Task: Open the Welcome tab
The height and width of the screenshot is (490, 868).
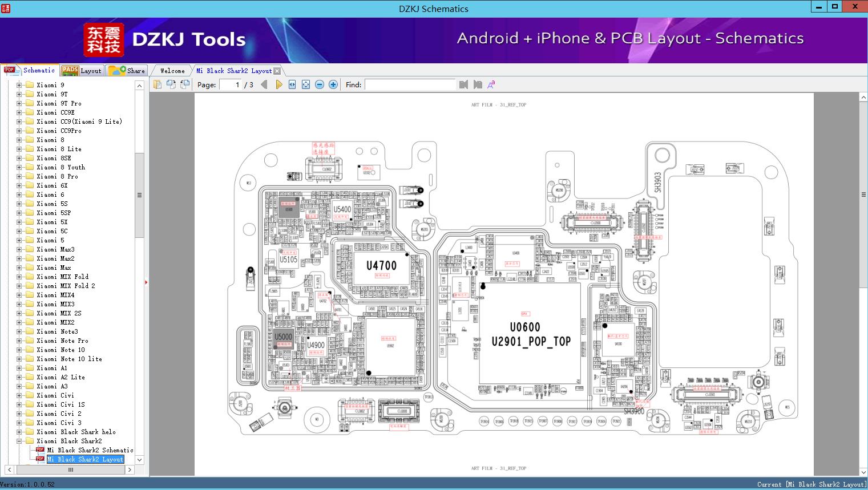Action: click(172, 71)
